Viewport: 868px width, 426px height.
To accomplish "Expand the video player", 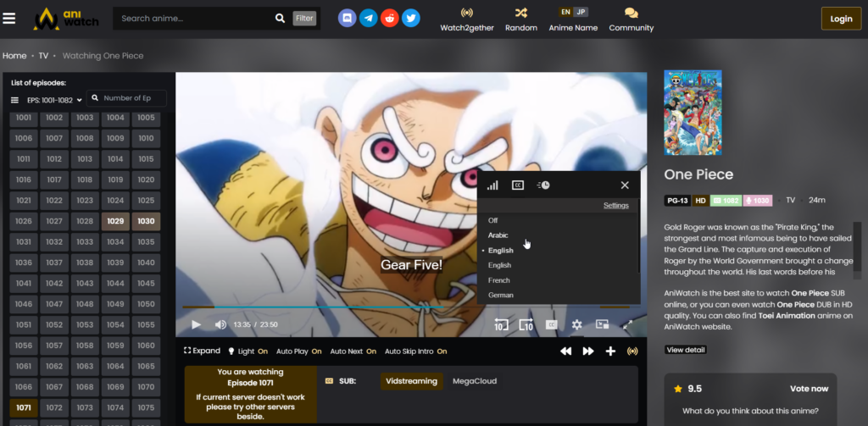I will (202, 351).
